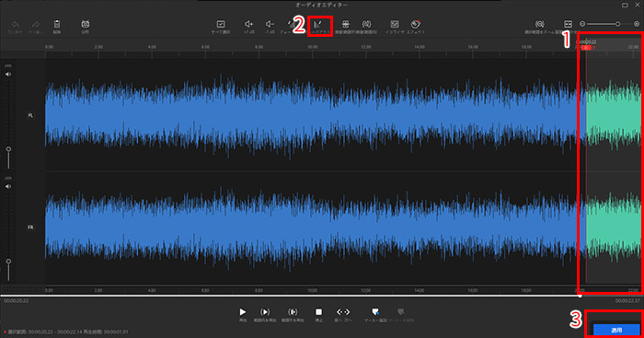Click the selection range status text
This screenshot has width=644, height=338.
(68, 332)
